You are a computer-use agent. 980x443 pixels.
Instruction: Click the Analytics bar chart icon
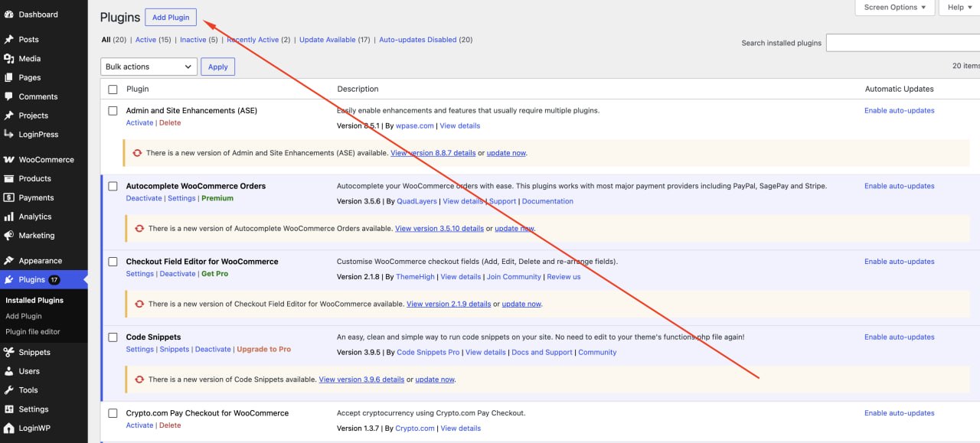[x=9, y=217]
